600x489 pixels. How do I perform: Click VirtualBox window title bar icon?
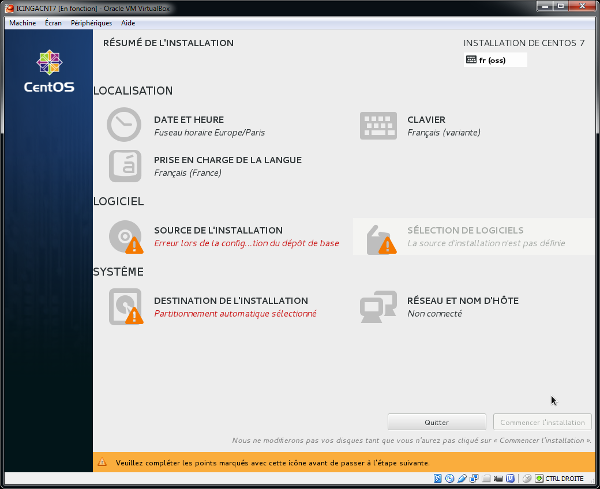pos(9,8)
